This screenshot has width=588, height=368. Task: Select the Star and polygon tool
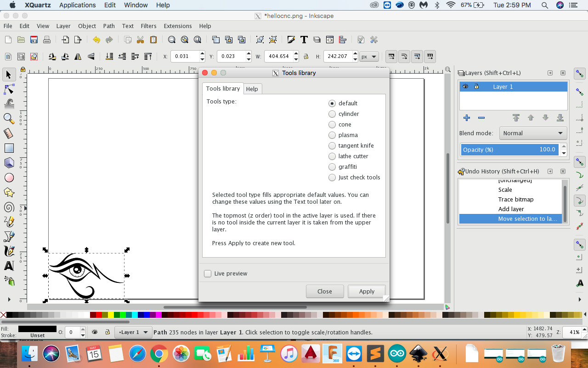click(9, 192)
